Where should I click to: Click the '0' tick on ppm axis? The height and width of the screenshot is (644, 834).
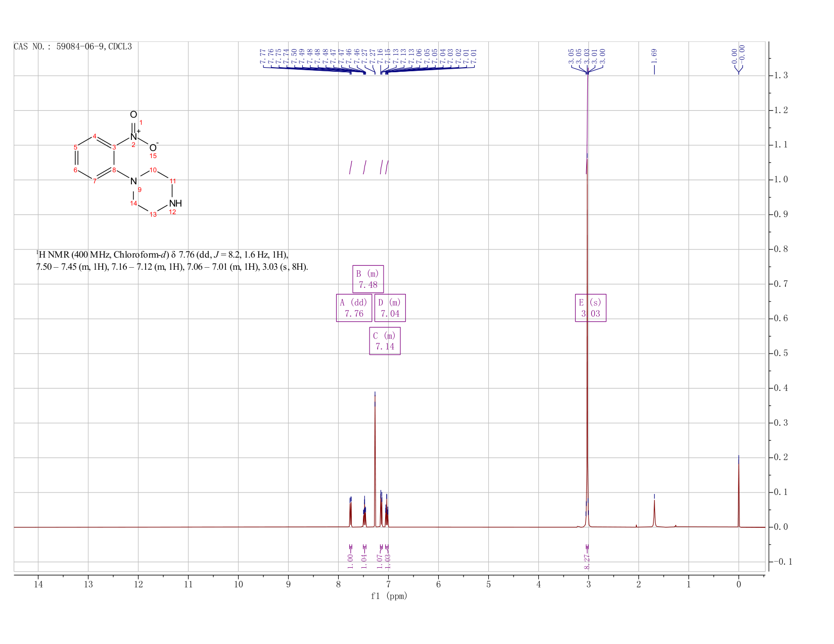pos(738,584)
